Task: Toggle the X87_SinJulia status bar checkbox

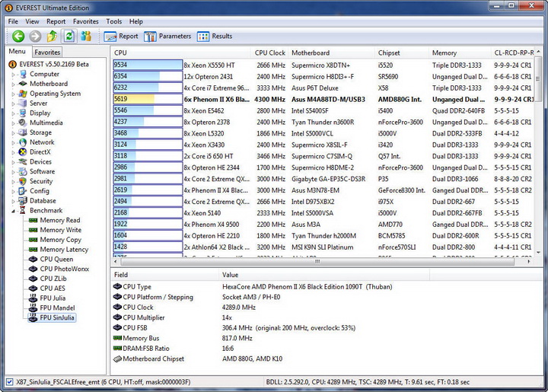Action: coord(10,382)
